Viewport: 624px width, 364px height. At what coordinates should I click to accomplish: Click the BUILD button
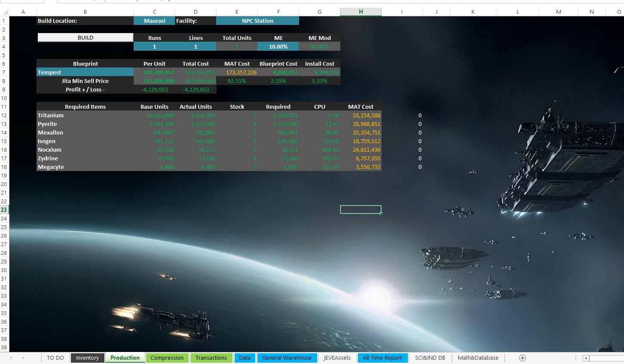86,38
